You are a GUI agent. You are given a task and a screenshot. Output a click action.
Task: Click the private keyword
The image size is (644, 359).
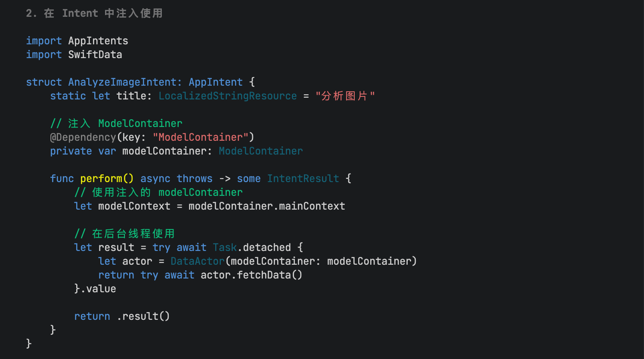coord(71,151)
